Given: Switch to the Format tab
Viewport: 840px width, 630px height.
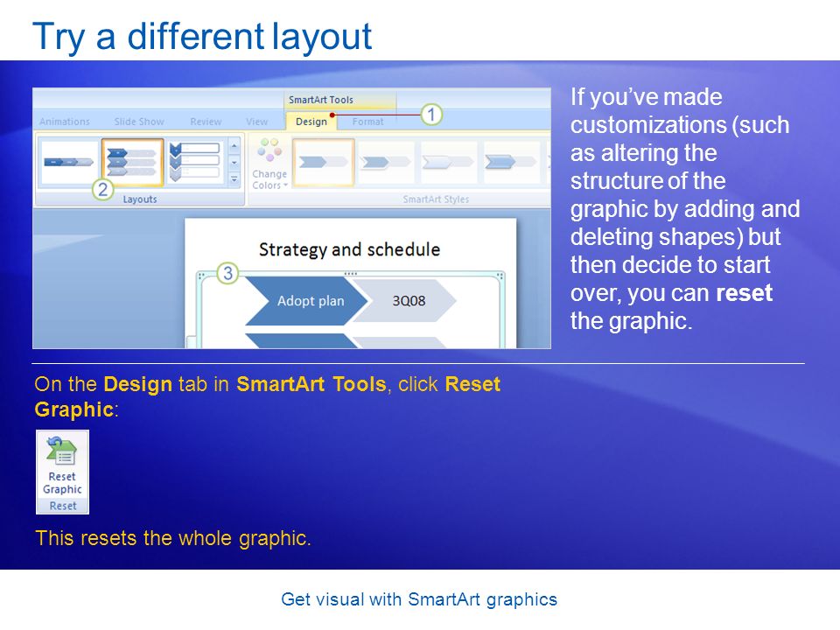Looking at the screenshot, I should click(x=367, y=122).
